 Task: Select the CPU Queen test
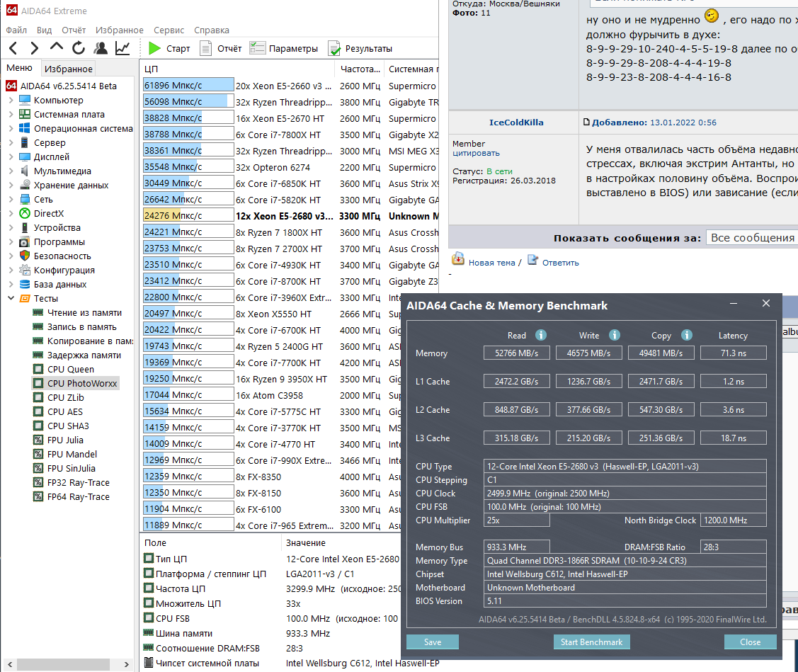[x=71, y=369]
